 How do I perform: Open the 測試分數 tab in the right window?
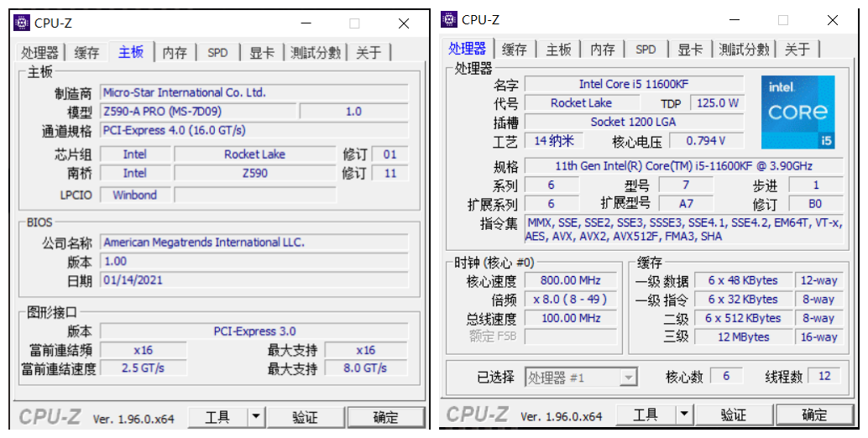[x=744, y=50]
